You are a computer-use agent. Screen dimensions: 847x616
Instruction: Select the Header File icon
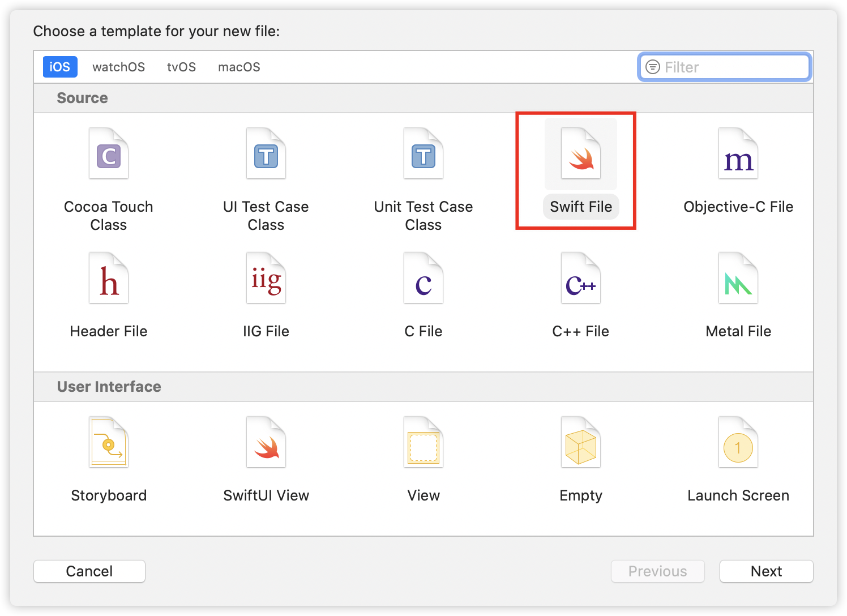[x=109, y=278]
